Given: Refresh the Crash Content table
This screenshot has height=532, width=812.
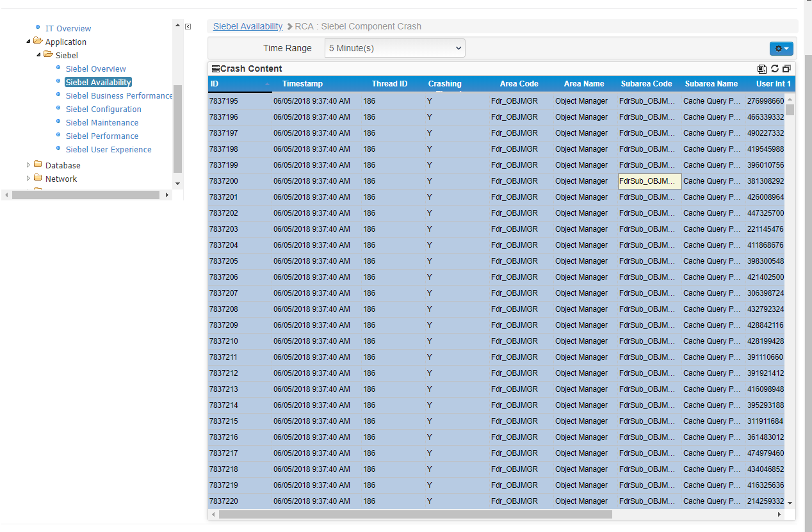Looking at the screenshot, I should [774, 69].
